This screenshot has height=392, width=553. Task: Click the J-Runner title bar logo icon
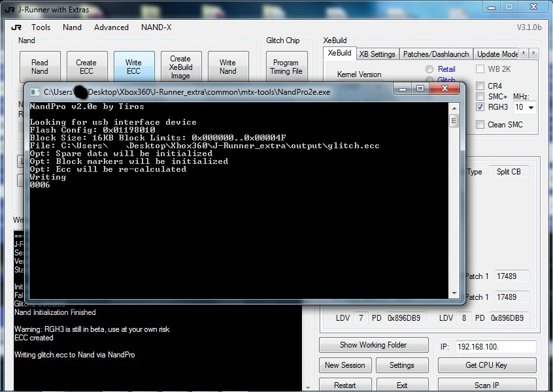tap(10, 10)
